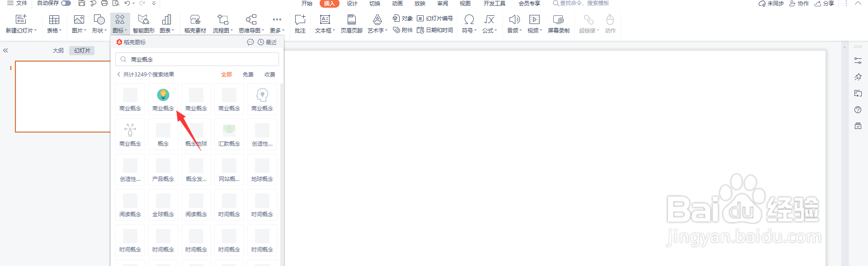Viewport: 868px width, 266px height.
Task: Click the save icon in the top bar
Action: (x=82, y=3)
